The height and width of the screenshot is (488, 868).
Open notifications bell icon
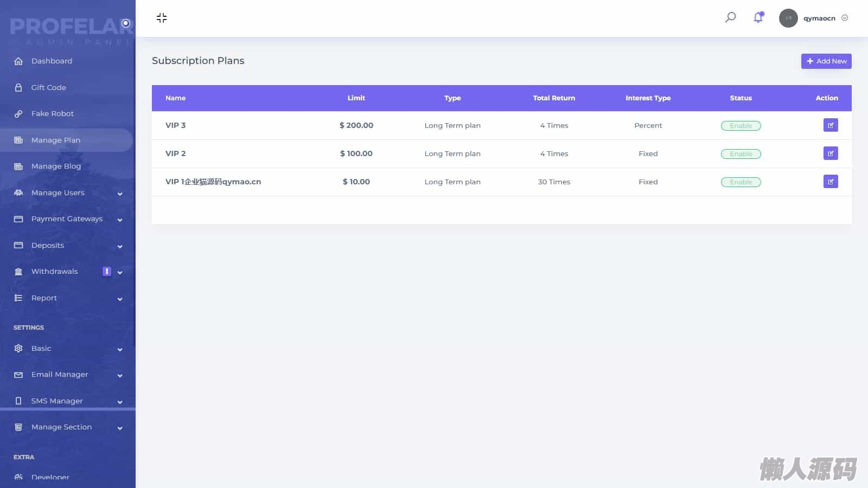click(x=758, y=17)
